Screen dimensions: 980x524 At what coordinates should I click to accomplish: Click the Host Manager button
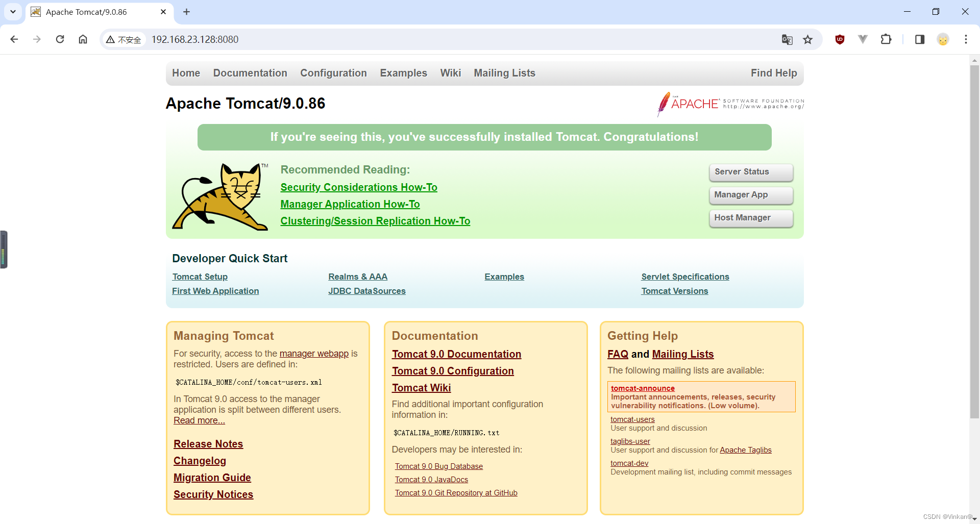(751, 218)
